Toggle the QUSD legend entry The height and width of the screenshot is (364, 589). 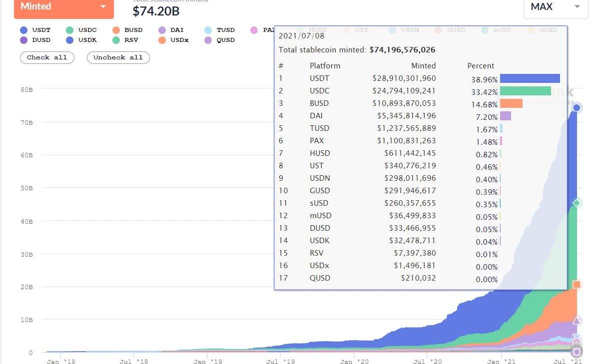[x=220, y=40]
